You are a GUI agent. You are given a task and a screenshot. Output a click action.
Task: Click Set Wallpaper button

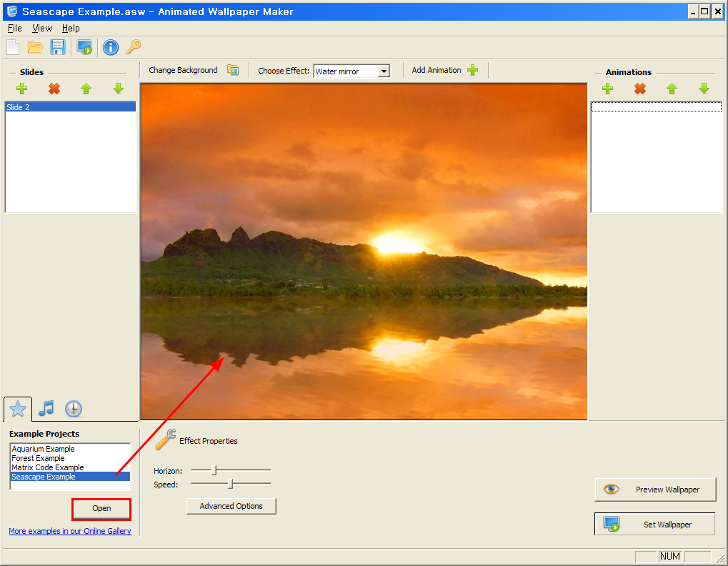point(655,525)
